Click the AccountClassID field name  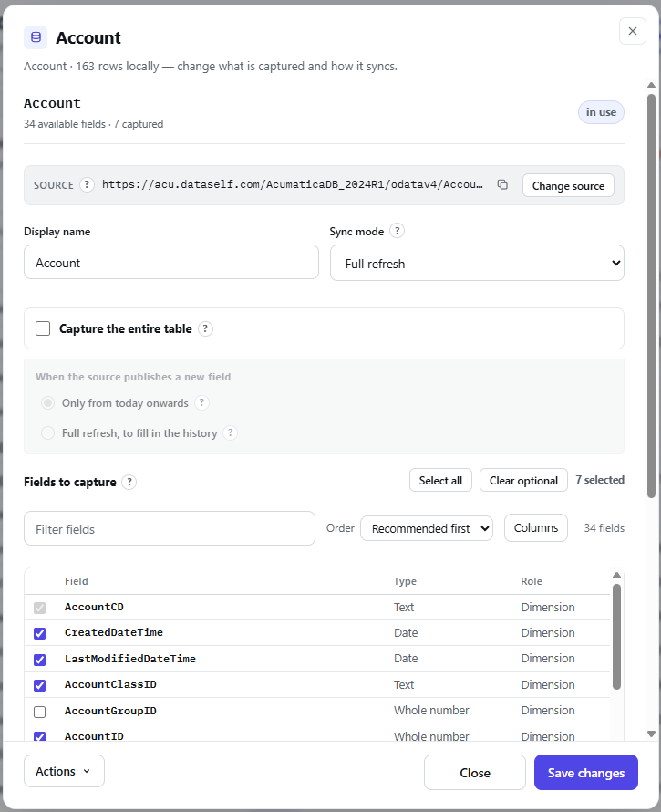(x=110, y=684)
